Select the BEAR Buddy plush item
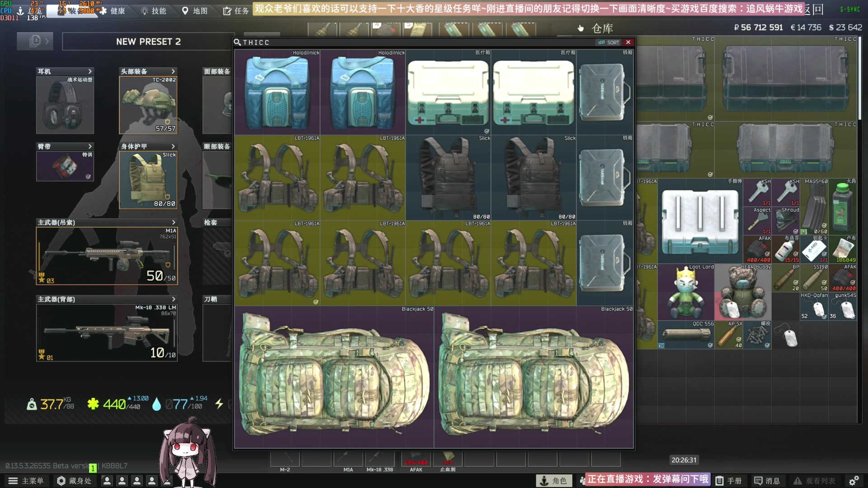Viewport: 868px width, 488px height. pos(743,293)
